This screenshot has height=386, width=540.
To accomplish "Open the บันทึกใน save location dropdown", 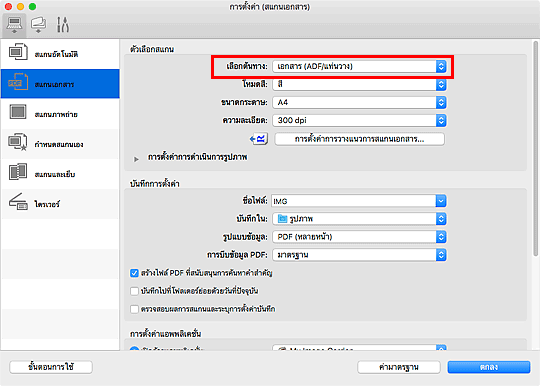I will pos(359,219).
